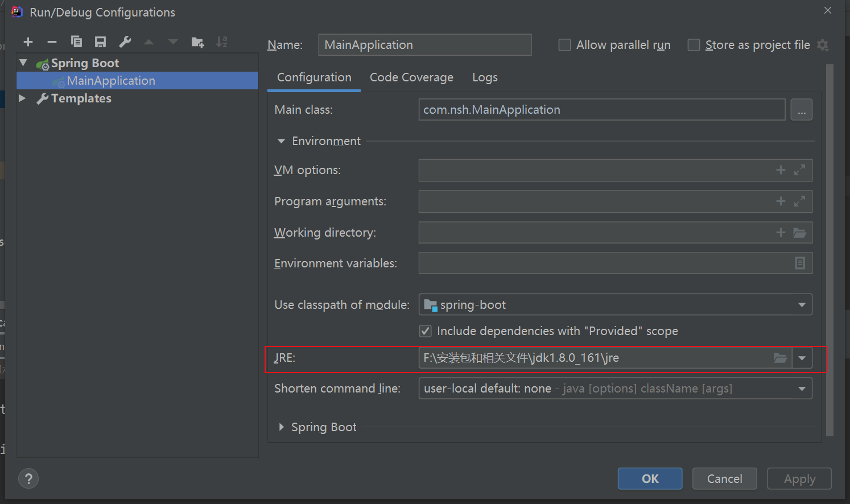Create new folder in configurations toolbar
Viewport: 850px width, 504px height.
197,42
